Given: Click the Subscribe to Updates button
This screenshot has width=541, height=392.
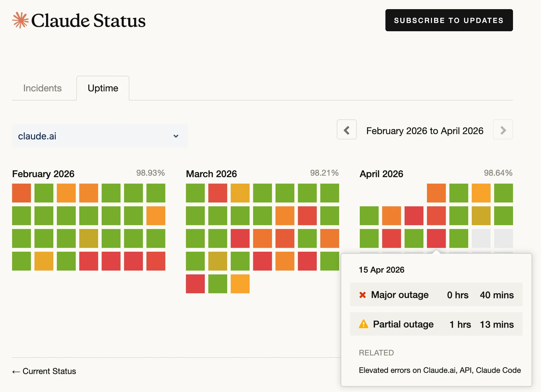Looking at the screenshot, I should click(x=448, y=20).
